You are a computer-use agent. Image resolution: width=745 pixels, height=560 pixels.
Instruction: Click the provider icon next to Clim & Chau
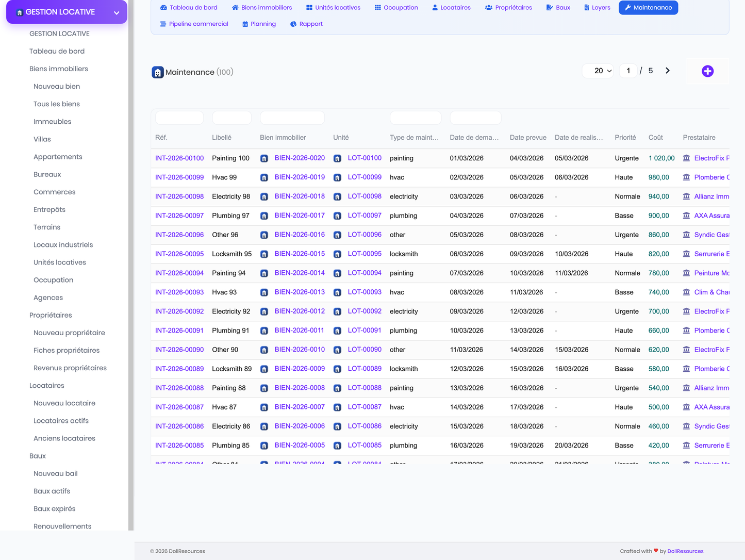point(686,292)
